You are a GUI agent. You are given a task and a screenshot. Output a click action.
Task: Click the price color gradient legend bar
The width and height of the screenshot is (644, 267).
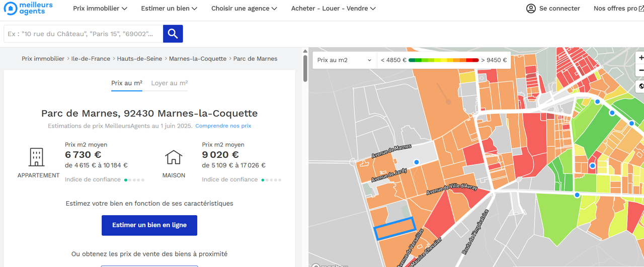click(x=443, y=60)
